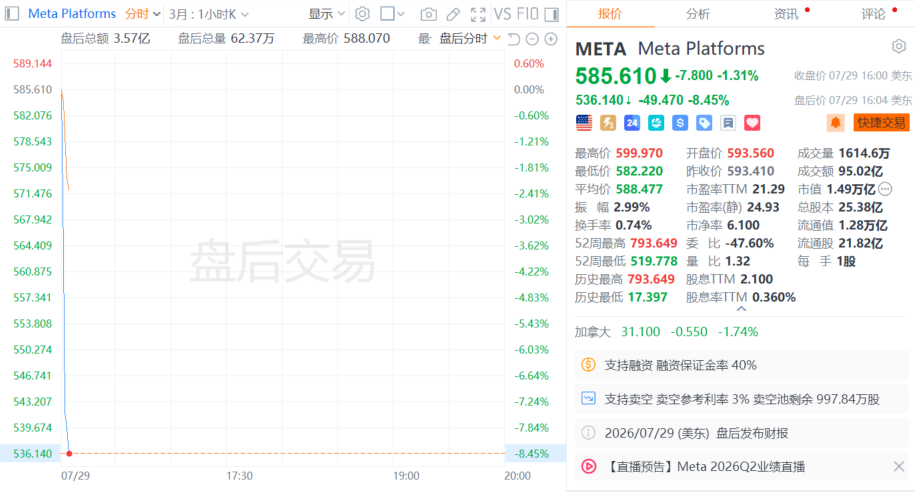Expand the 3月:1小时K period dropdown

[208, 14]
